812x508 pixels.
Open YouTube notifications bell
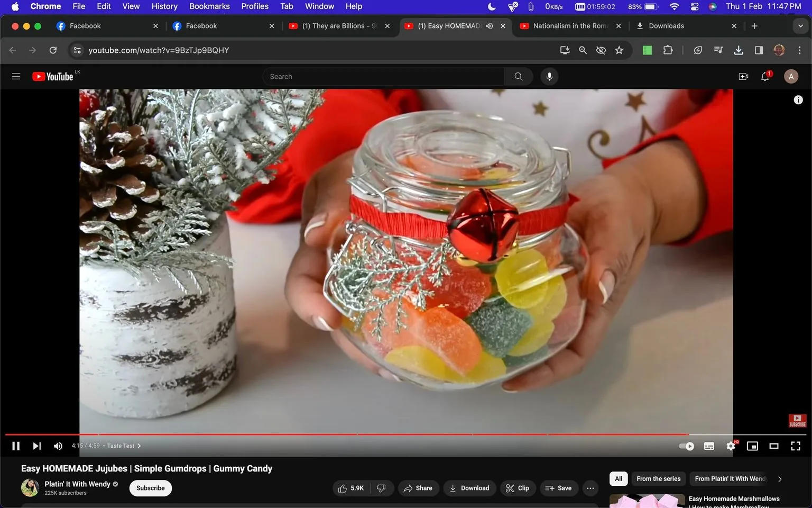(764, 76)
